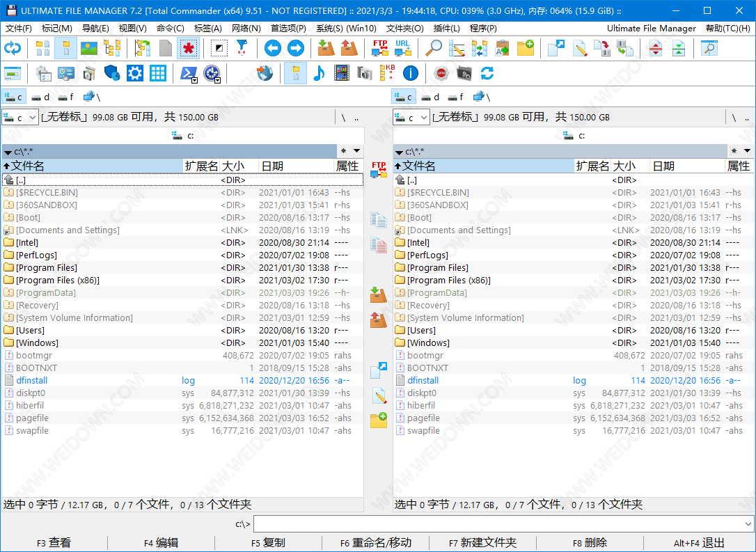Open the funnel filter icon

point(242,48)
